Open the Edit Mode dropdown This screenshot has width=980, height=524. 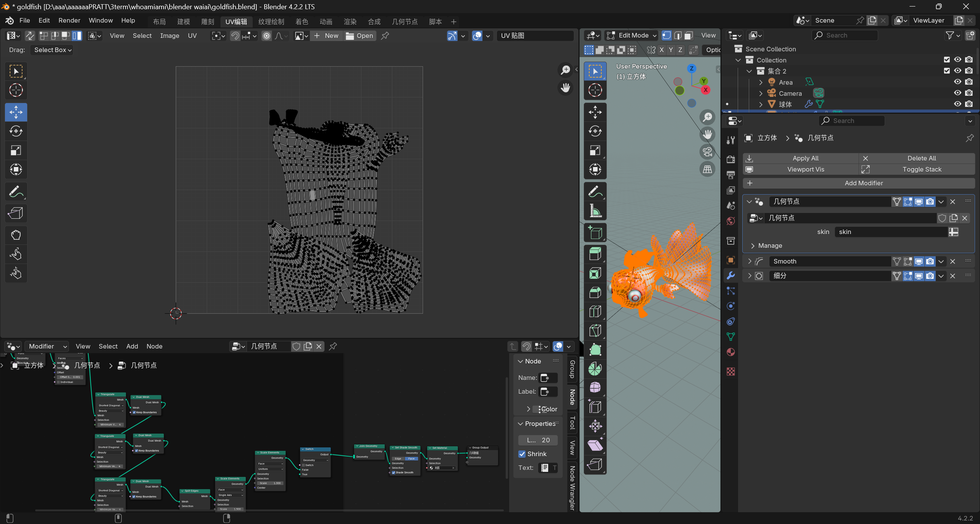[632, 35]
